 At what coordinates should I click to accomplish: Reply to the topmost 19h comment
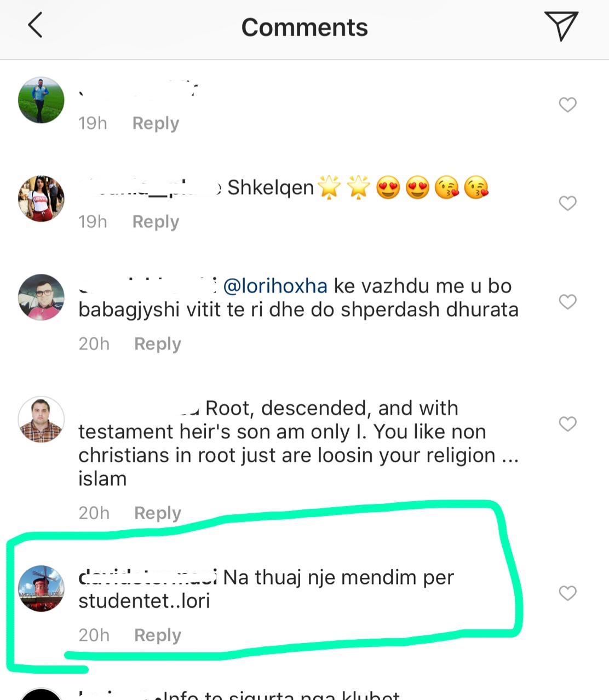(156, 123)
